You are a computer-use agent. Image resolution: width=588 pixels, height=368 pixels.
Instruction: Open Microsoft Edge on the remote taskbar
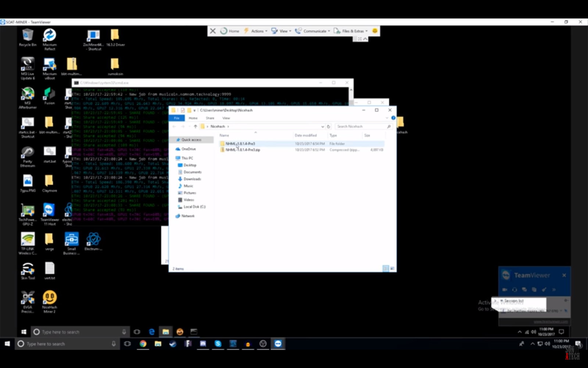151,332
